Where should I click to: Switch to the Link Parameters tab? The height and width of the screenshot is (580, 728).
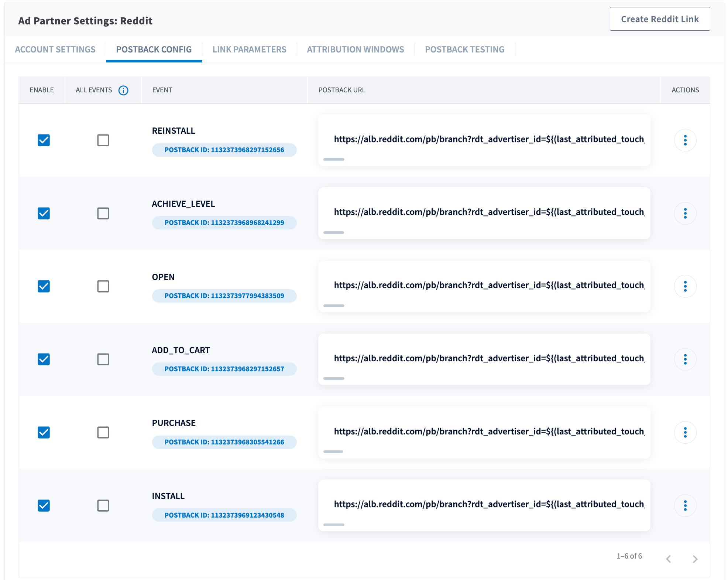[x=249, y=50]
